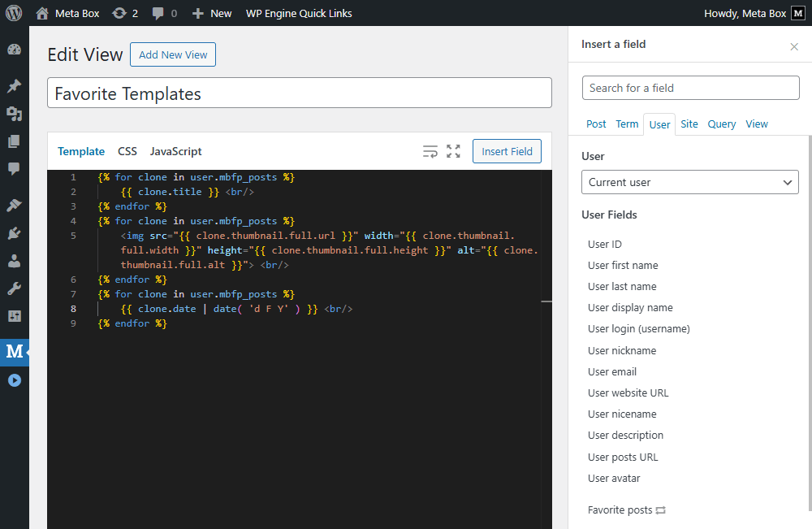The width and height of the screenshot is (812, 529).
Task: Open the Appearance brush icon in sidebar
Action: point(14,205)
